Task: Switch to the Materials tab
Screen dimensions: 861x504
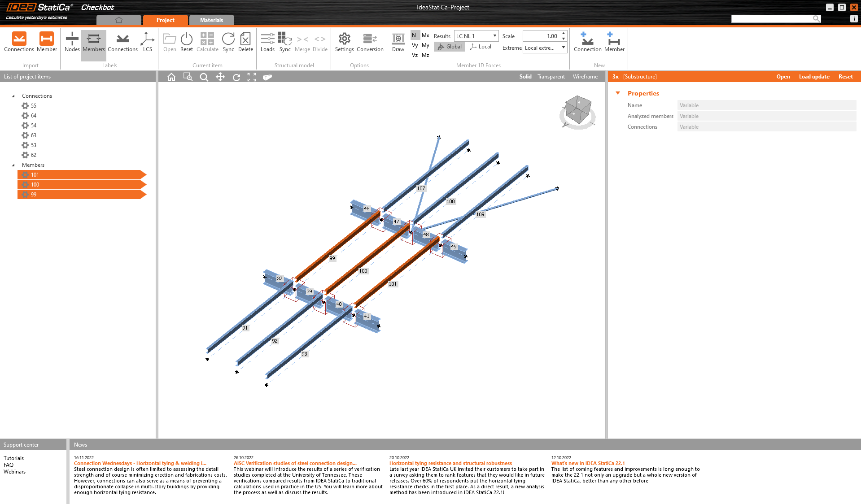Action: (x=211, y=20)
